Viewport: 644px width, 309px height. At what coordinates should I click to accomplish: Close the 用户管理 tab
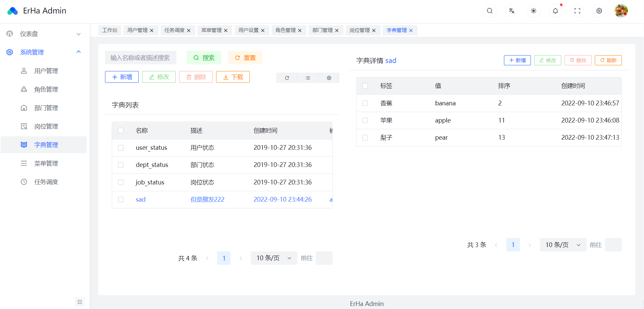click(152, 30)
